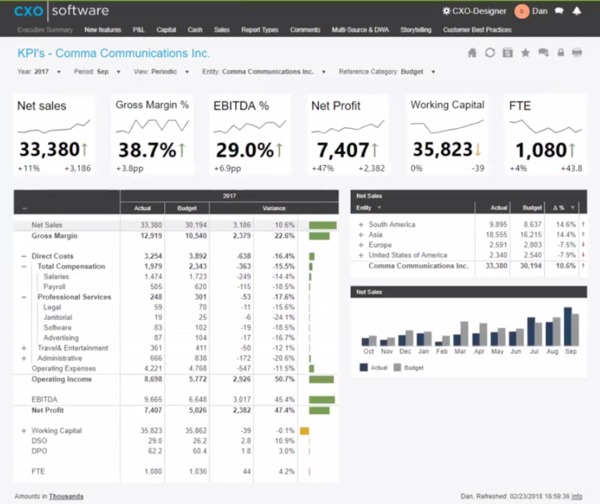Collapse all rows with header minus icon
Viewport: 600px width, 504px height.
pos(24,209)
